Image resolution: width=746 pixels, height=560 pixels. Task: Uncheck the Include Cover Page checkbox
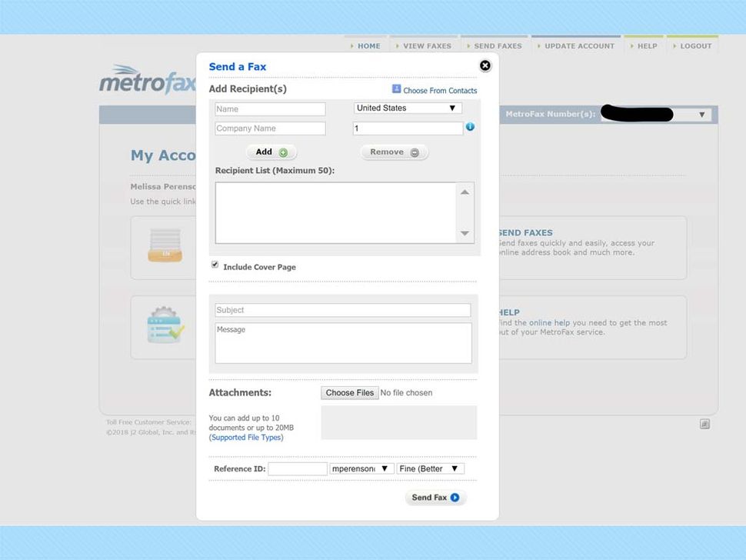point(215,265)
